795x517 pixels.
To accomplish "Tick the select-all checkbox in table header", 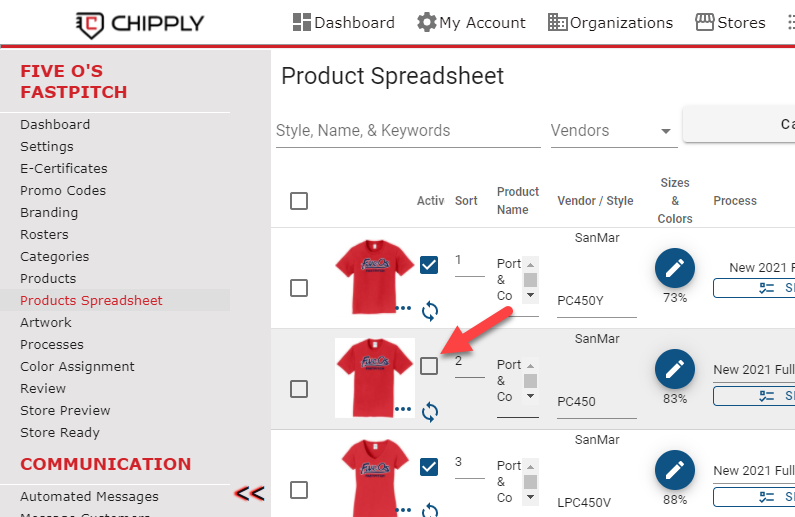I will click(x=299, y=201).
